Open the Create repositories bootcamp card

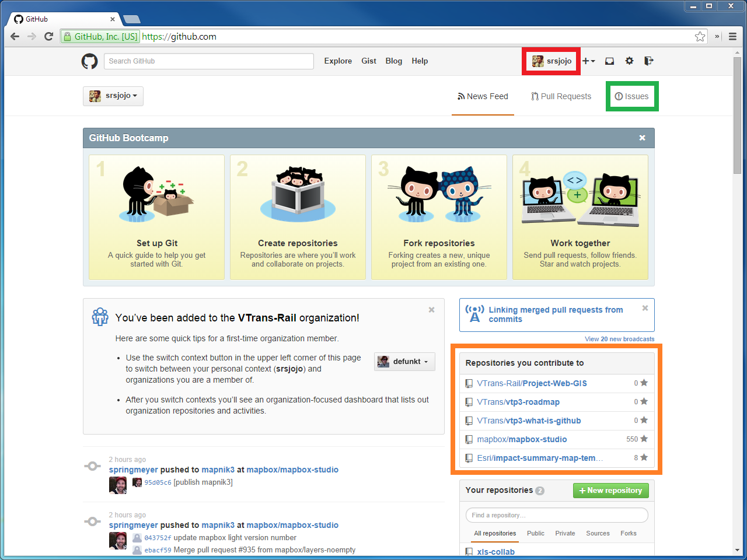pos(298,217)
